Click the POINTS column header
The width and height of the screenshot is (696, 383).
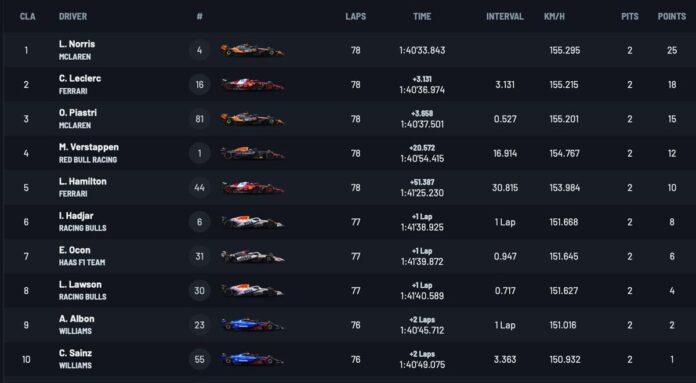point(672,16)
